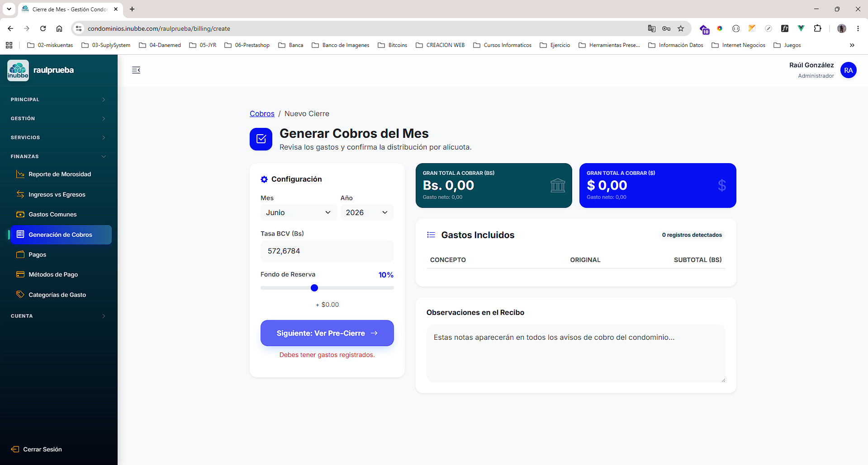Click the '0 registros detectados' badge
This screenshot has width=868, height=465.
692,235
